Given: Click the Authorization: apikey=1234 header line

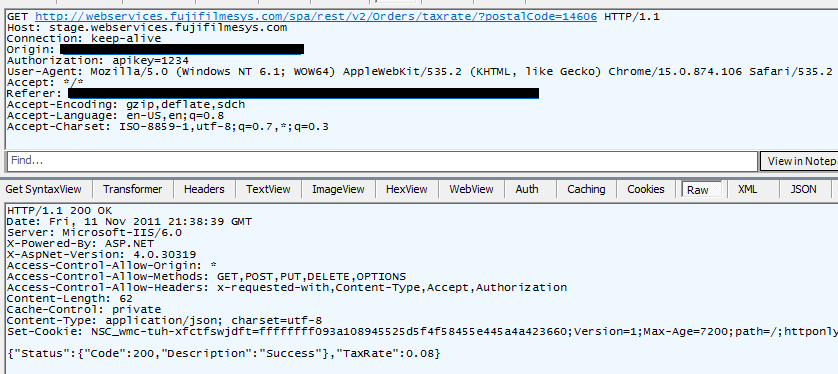Looking at the screenshot, I should click(98, 61).
